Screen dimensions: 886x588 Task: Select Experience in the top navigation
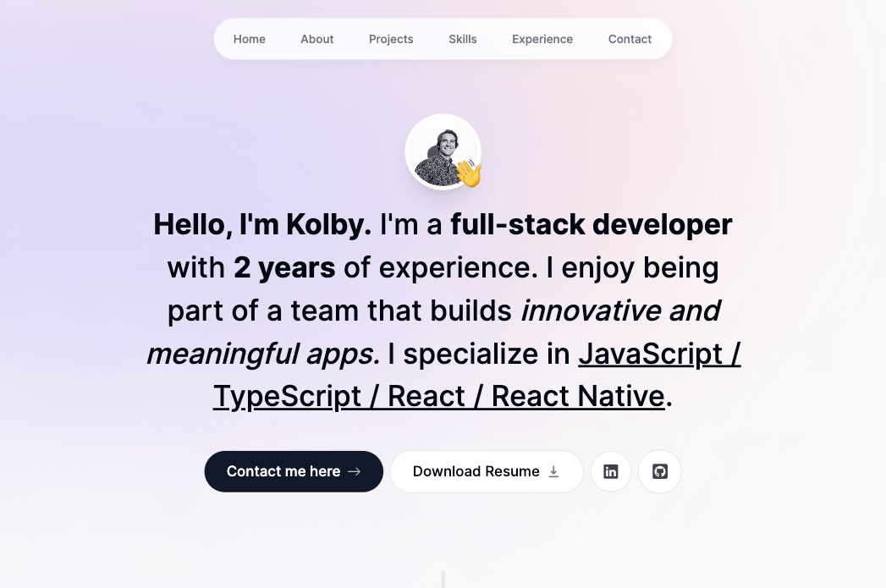click(x=542, y=39)
